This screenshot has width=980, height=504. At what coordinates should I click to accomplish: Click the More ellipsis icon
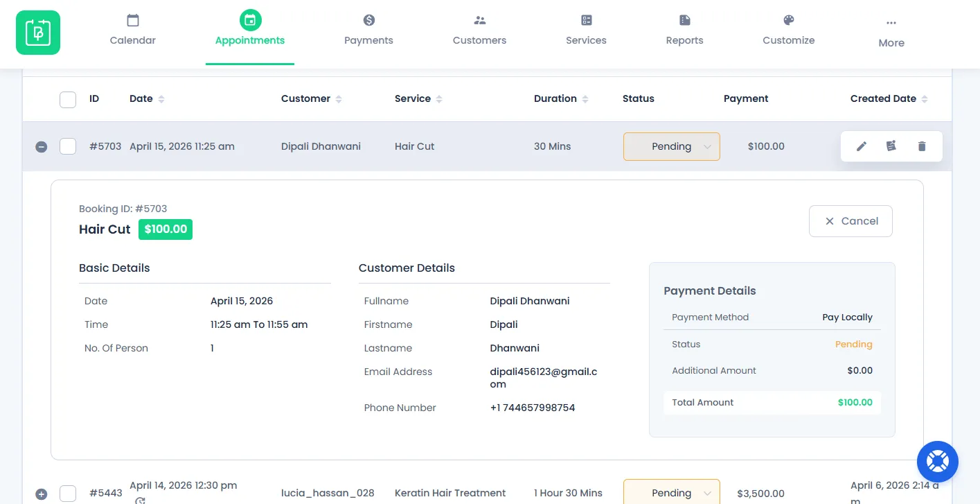point(891,22)
